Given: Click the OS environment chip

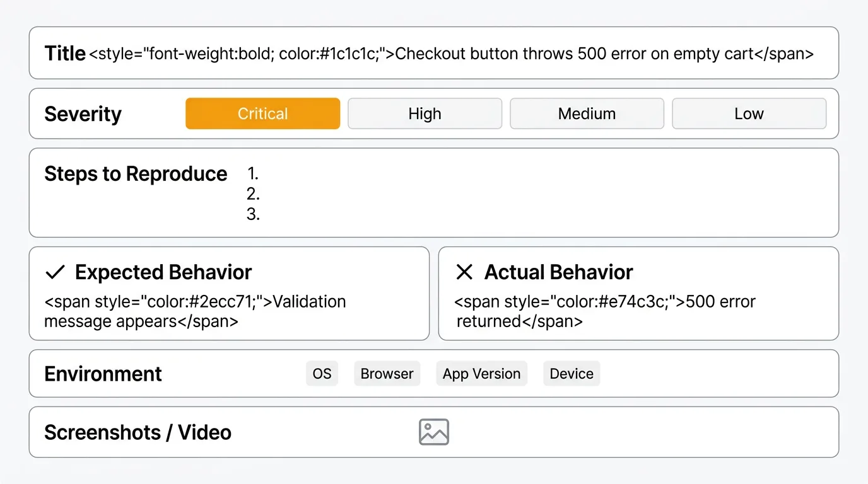Looking at the screenshot, I should pos(322,373).
